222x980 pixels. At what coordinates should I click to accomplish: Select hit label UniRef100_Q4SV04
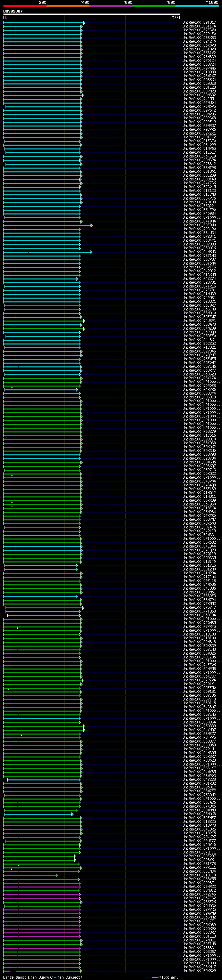199,481
